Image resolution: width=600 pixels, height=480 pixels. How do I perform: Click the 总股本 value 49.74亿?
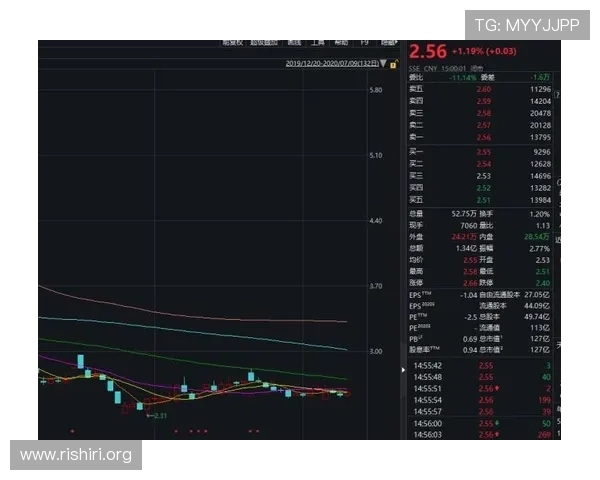[537, 317]
